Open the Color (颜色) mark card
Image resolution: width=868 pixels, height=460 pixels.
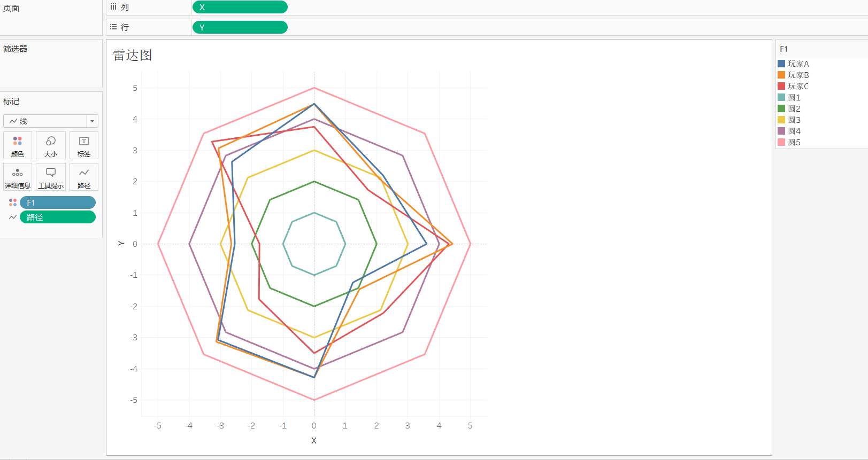point(18,145)
